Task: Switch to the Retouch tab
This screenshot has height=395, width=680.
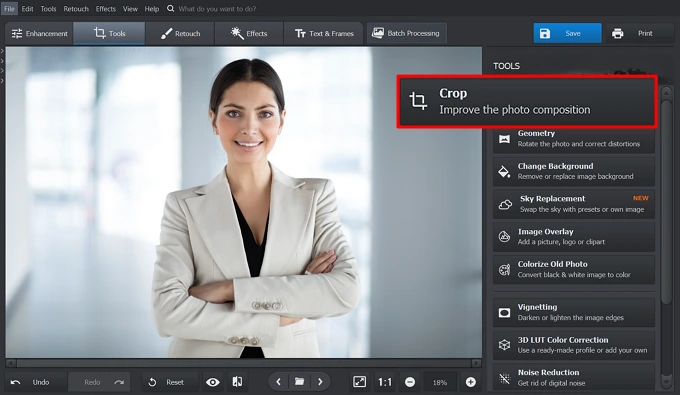Action: pos(180,33)
